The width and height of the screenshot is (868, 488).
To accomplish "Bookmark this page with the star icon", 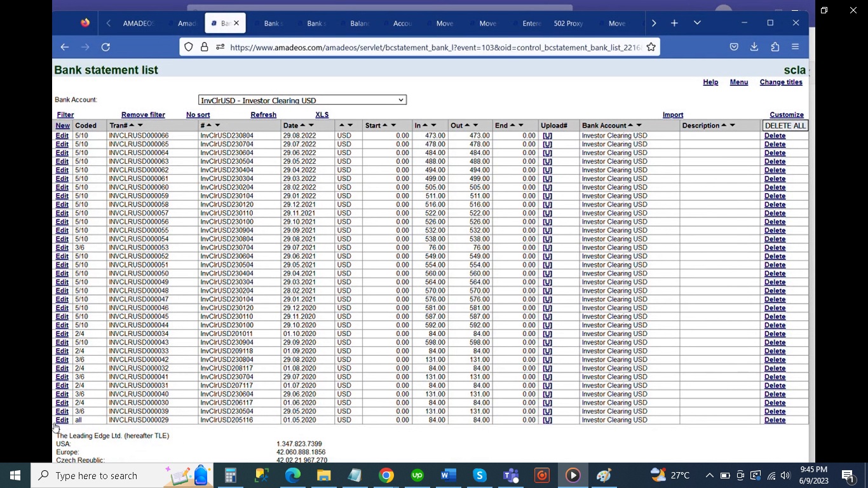I will (x=651, y=47).
